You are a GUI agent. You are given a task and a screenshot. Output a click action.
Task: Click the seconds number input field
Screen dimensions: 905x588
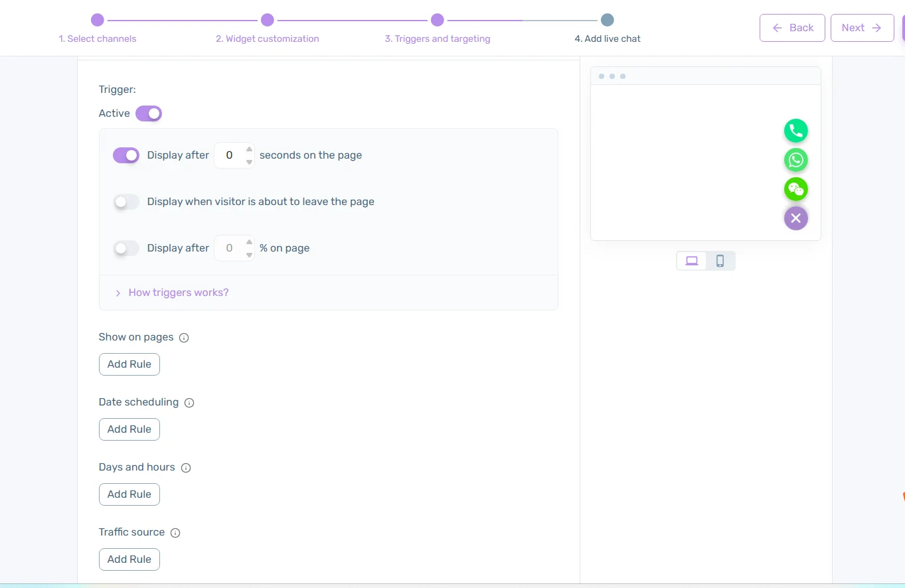click(230, 155)
